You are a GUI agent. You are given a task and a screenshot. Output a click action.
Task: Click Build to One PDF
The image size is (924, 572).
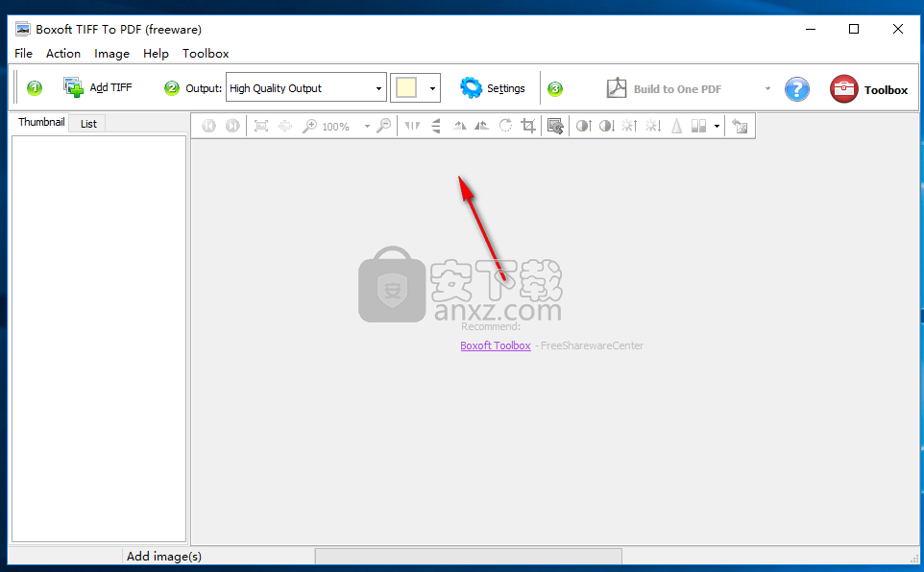pyautogui.click(x=664, y=89)
